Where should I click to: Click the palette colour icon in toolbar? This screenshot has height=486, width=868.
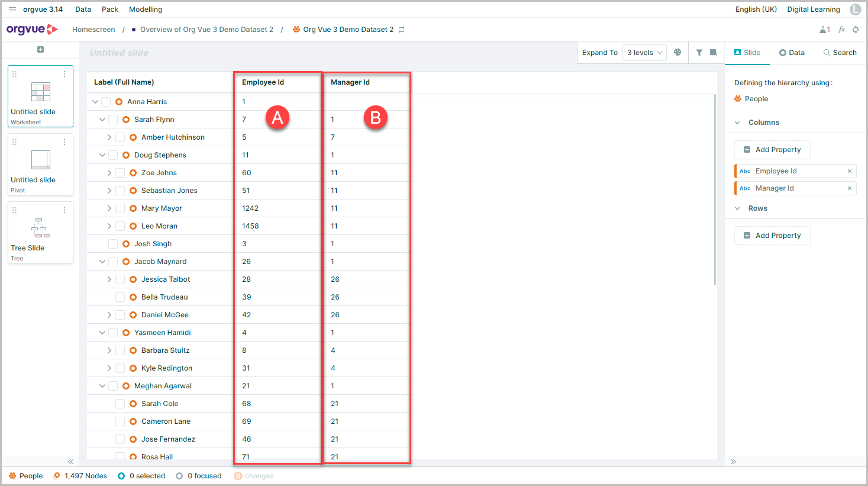click(x=677, y=53)
